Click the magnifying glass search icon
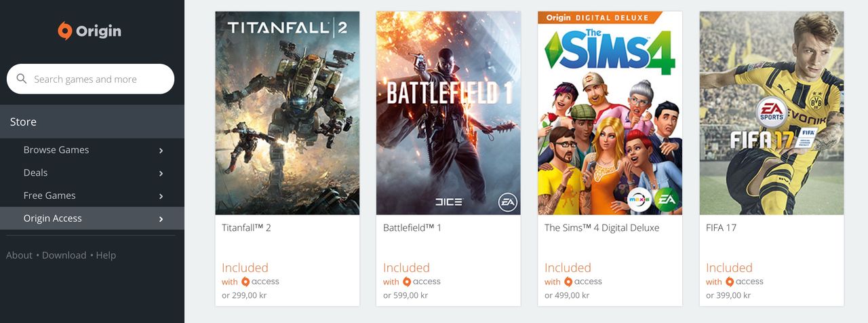This screenshot has width=868, height=323. click(22, 79)
